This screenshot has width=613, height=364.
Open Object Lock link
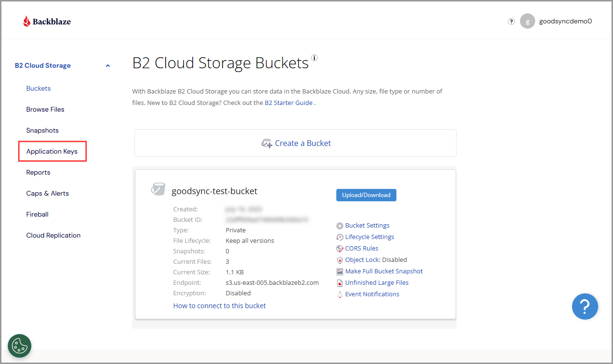click(363, 260)
